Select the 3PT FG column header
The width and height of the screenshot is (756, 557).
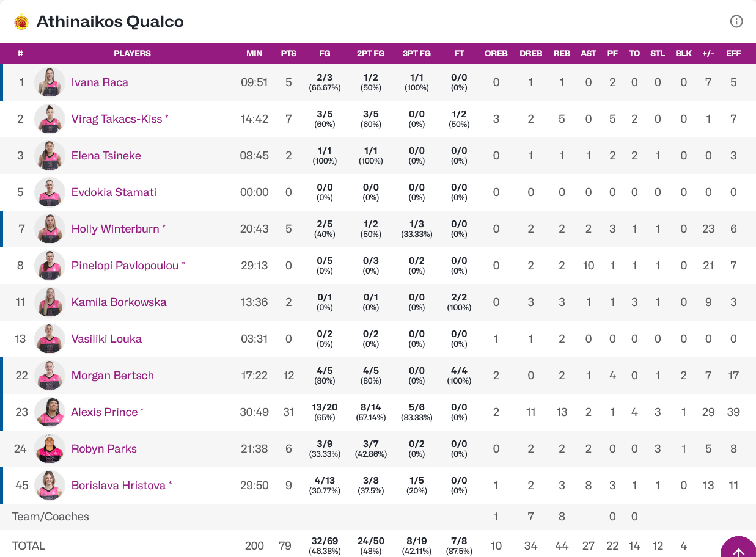click(x=417, y=53)
